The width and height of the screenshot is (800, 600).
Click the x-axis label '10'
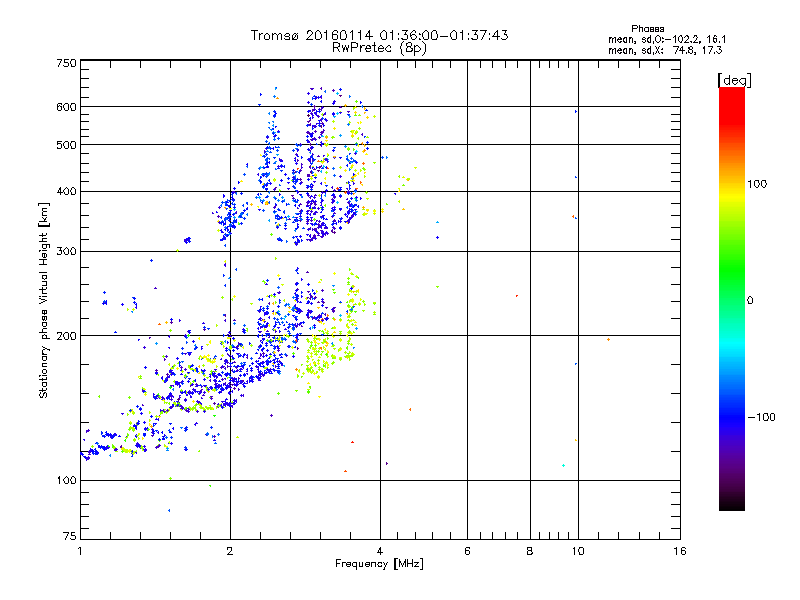pos(578,551)
